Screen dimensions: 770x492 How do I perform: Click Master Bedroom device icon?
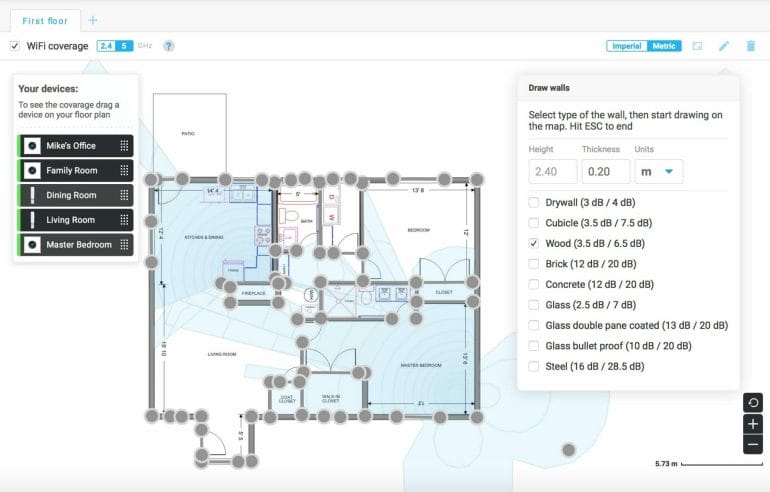(x=32, y=245)
